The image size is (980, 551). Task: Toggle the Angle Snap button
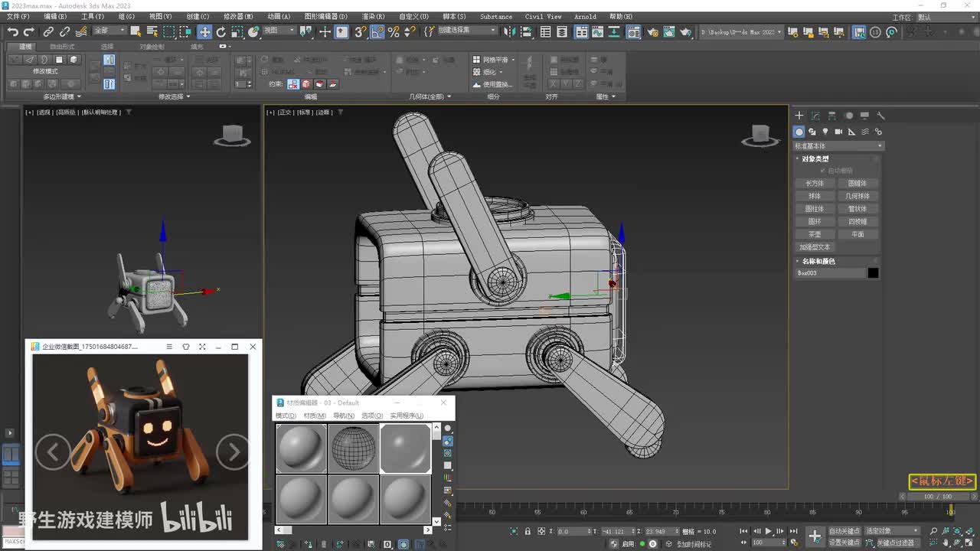[377, 31]
